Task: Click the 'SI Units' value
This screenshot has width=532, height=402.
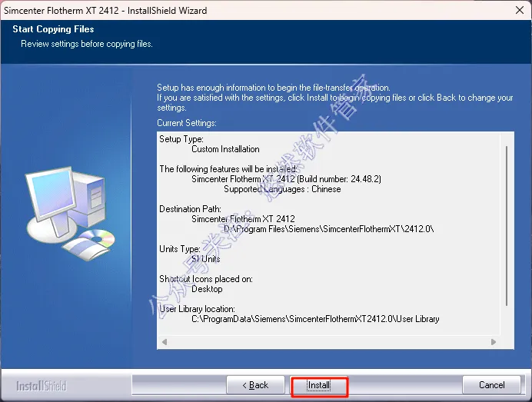Action: [205, 259]
